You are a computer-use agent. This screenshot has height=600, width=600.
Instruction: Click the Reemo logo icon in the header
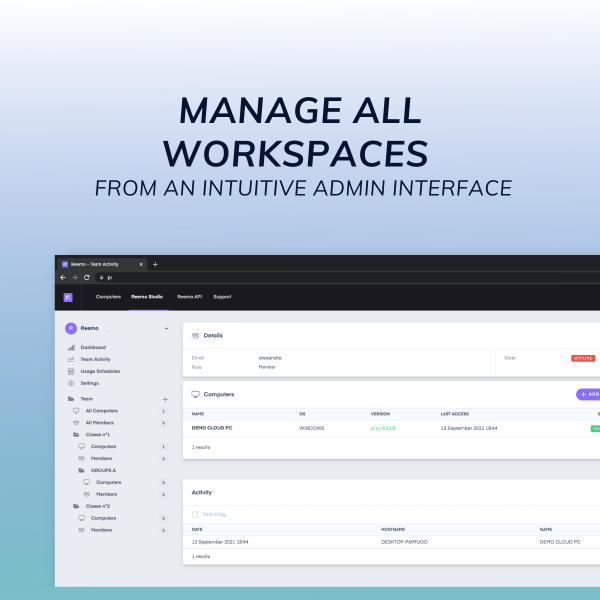coord(68,297)
